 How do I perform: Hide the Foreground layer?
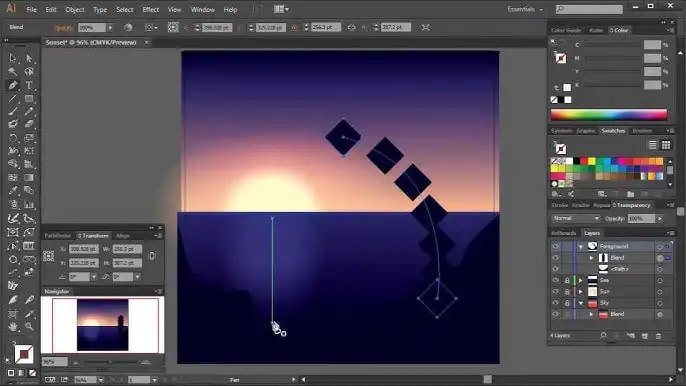(x=556, y=246)
